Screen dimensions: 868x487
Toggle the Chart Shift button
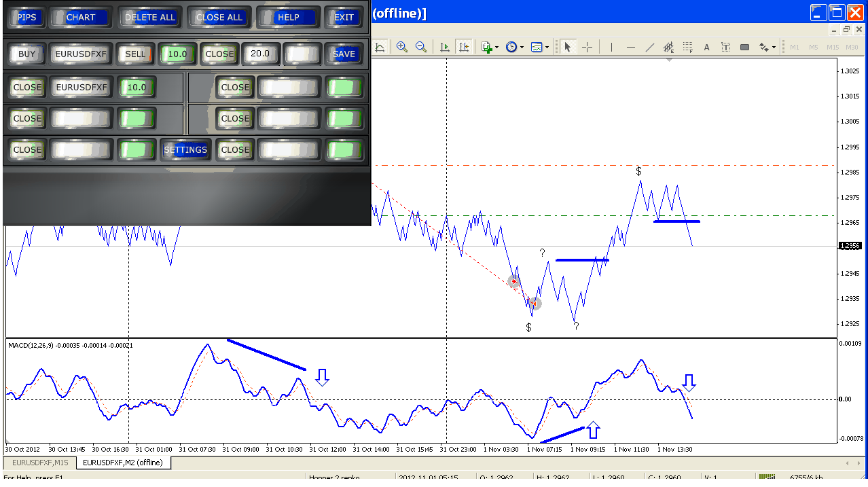pyautogui.click(x=464, y=47)
